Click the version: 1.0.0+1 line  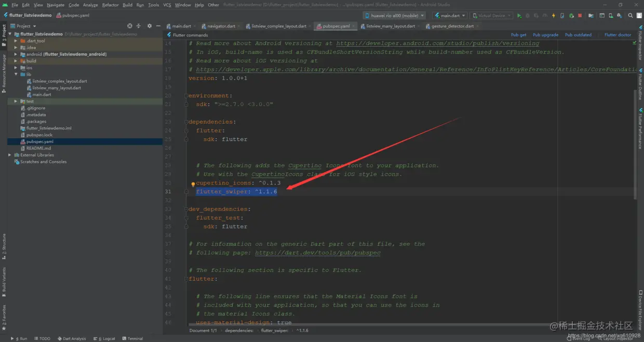pyautogui.click(x=218, y=78)
